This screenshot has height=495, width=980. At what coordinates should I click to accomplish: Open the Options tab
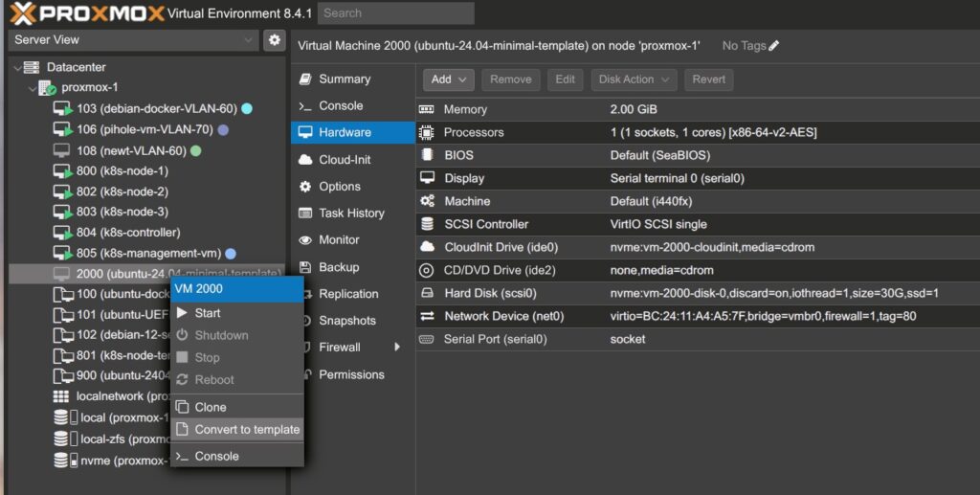click(353, 187)
